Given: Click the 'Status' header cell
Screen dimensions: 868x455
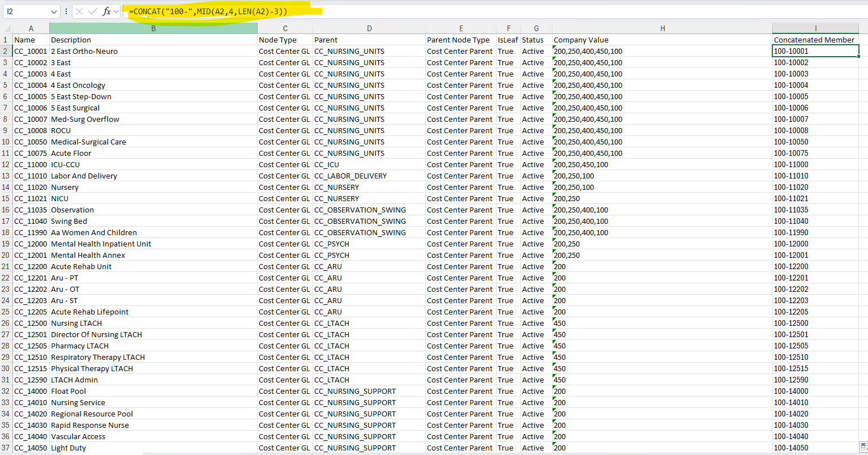Looking at the screenshot, I should pyautogui.click(x=536, y=40).
